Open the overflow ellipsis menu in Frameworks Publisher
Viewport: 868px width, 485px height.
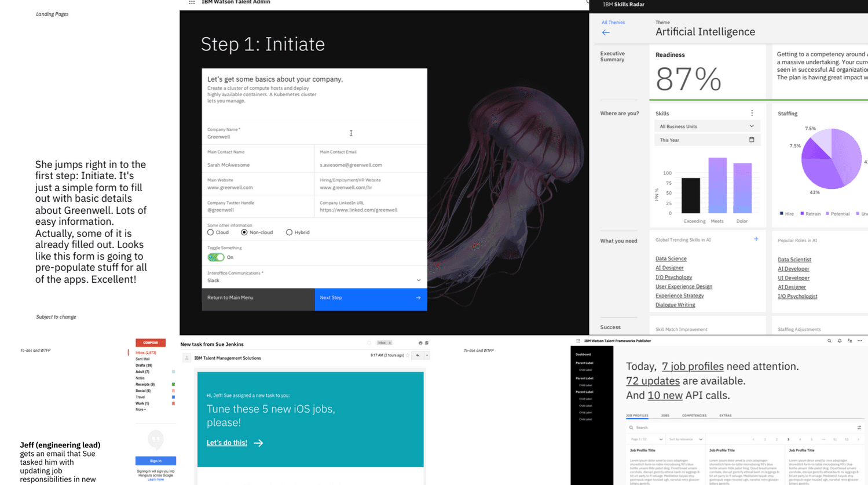(860, 341)
